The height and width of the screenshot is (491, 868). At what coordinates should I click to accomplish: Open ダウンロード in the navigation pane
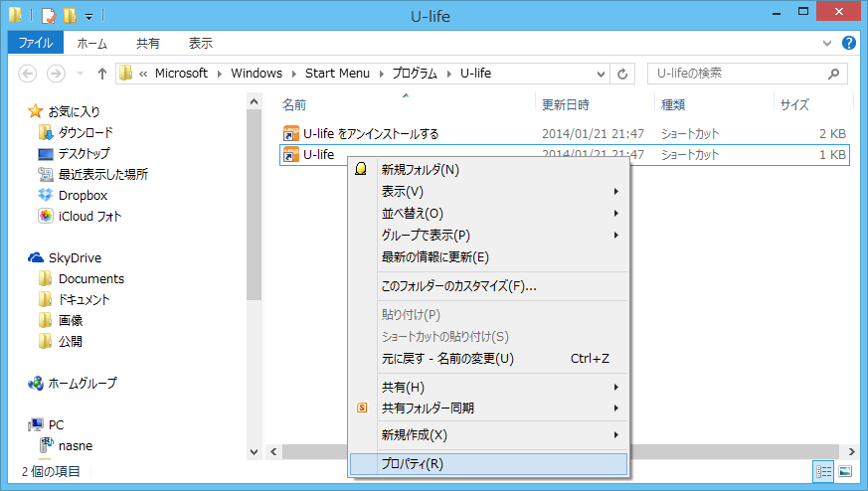pos(76,132)
